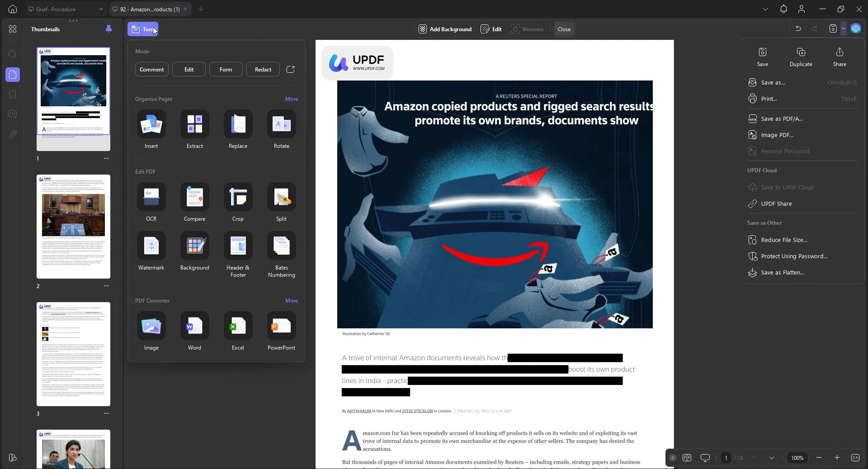Choose the Bates Numbering tool
This screenshot has width=868, height=469.
tap(281, 246)
